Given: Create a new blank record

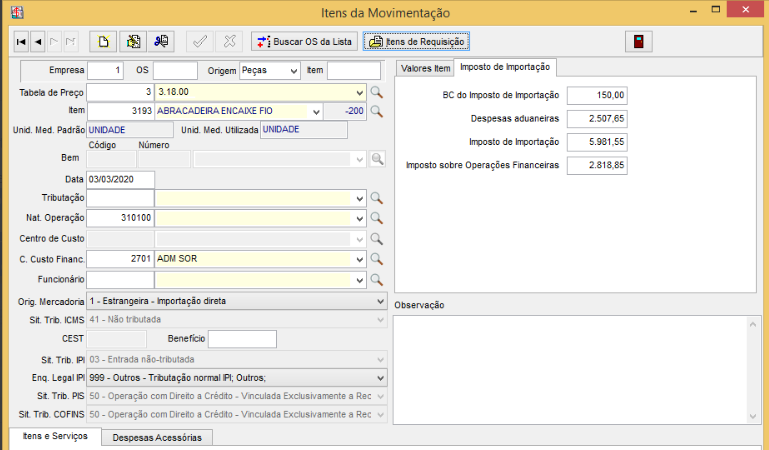Looking at the screenshot, I should coord(102,42).
